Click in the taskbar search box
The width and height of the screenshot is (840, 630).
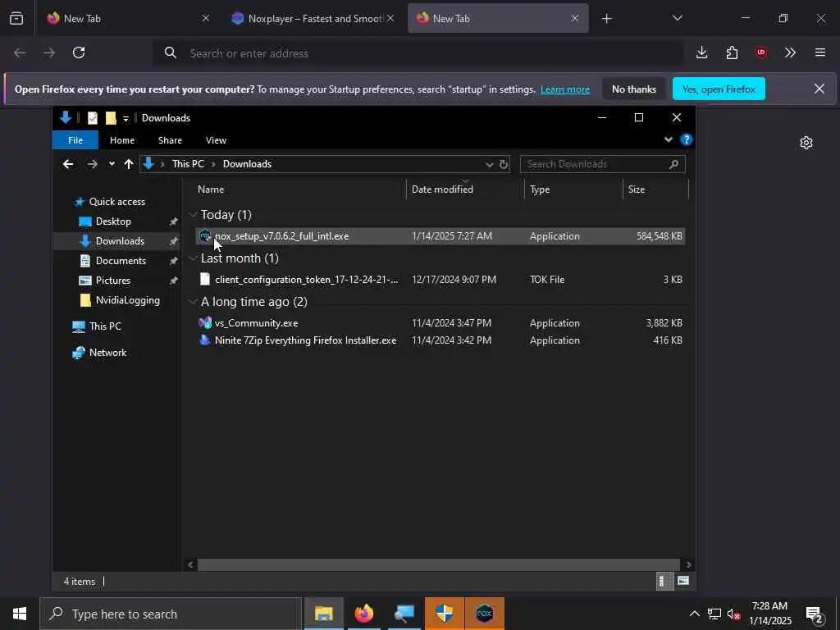(x=171, y=614)
